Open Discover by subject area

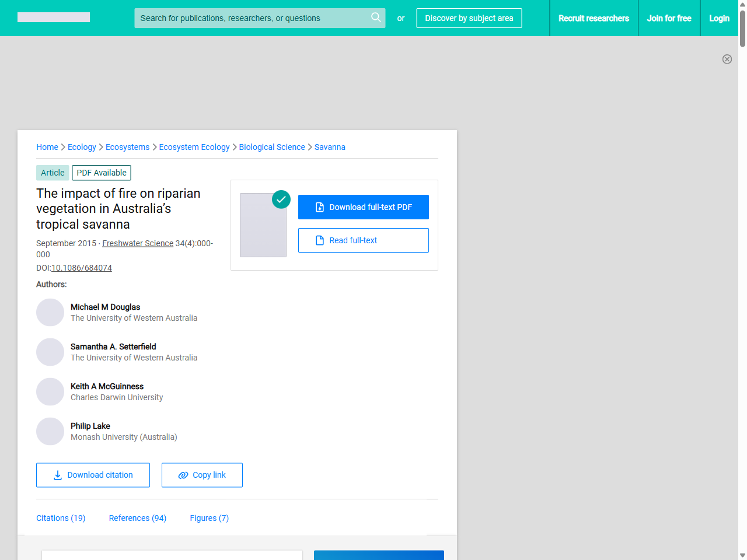469,18
